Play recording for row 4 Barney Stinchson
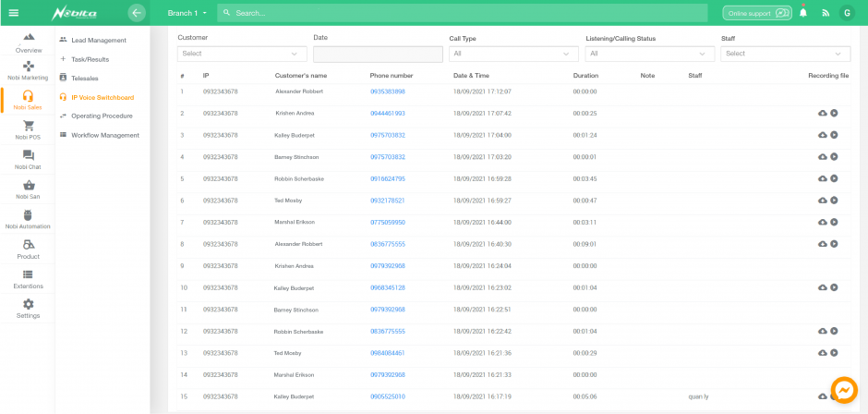 pos(834,157)
